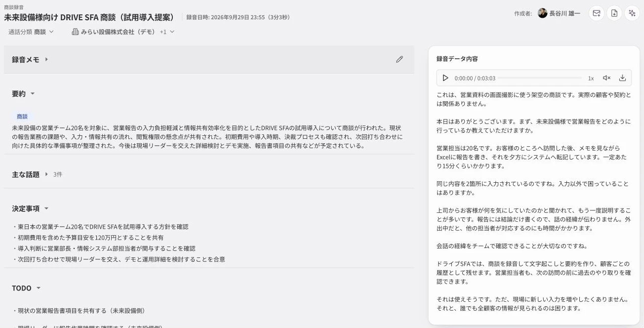Click the 3件 count next to 主な話題
The height and width of the screenshot is (328, 644).
(x=58, y=174)
